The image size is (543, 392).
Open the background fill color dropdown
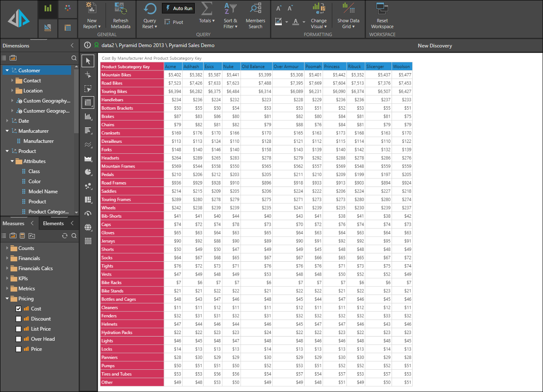click(x=286, y=22)
